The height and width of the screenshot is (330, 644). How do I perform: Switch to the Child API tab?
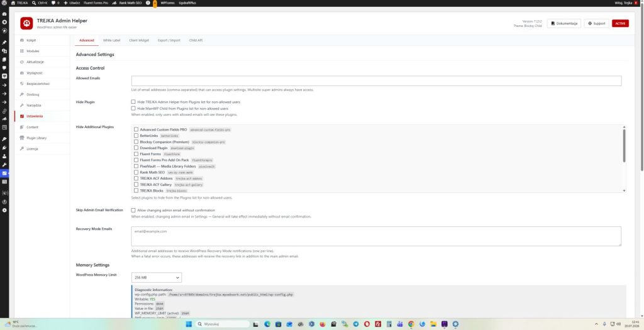pyautogui.click(x=196, y=40)
